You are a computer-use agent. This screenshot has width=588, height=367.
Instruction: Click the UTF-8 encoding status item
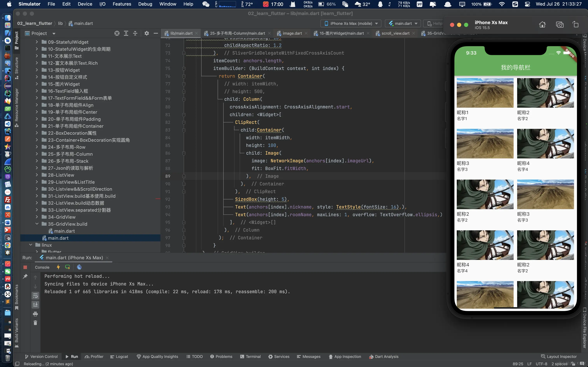[x=541, y=364]
